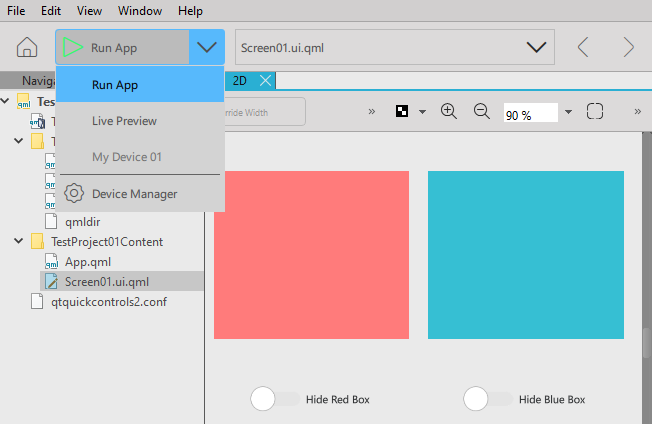Select Device Manager menu entry
The height and width of the screenshot is (424, 652).
click(140, 194)
